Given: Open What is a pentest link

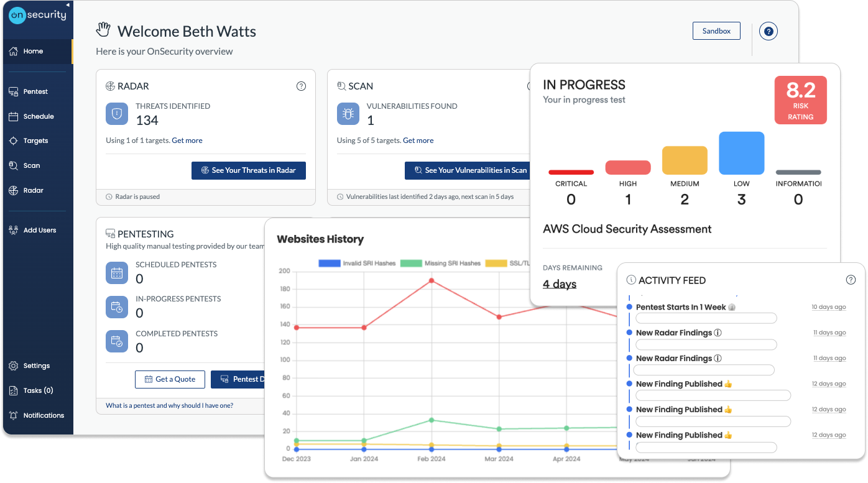Looking at the screenshot, I should [169, 405].
